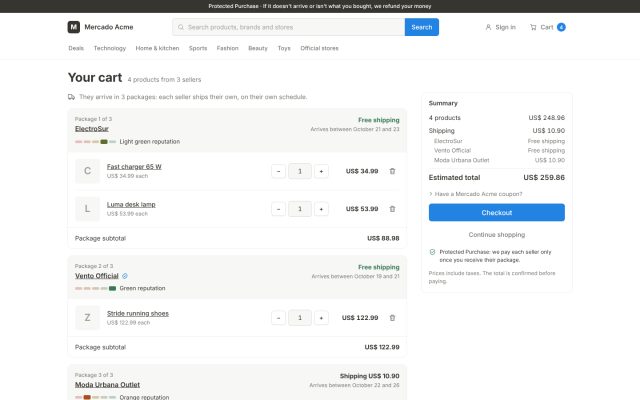Open the Deals menu

[x=76, y=48]
